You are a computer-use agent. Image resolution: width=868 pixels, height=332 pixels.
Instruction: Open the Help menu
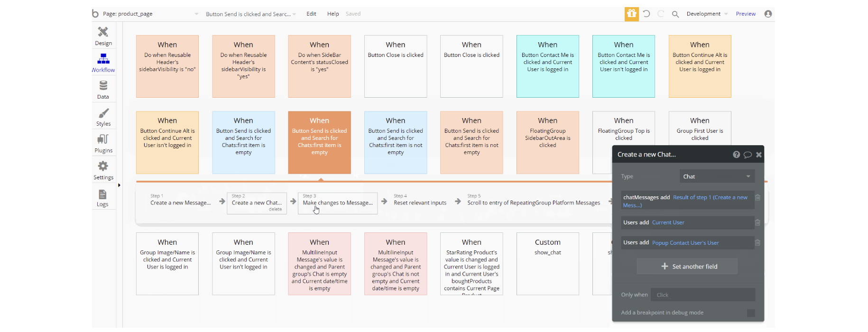(333, 14)
